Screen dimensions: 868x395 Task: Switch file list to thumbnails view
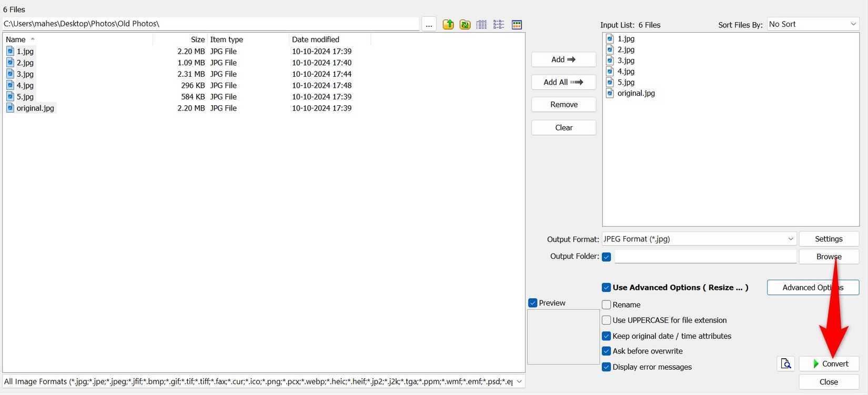[x=517, y=25]
